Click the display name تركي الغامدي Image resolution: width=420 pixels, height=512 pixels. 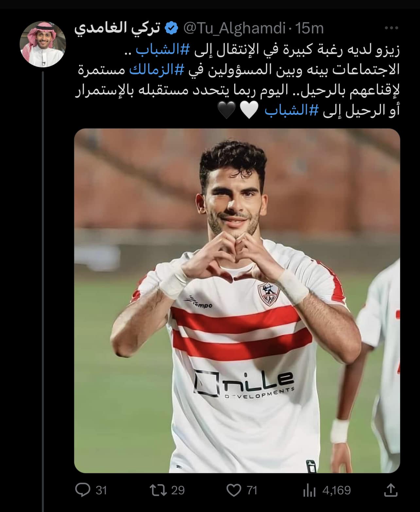click(117, 29)
